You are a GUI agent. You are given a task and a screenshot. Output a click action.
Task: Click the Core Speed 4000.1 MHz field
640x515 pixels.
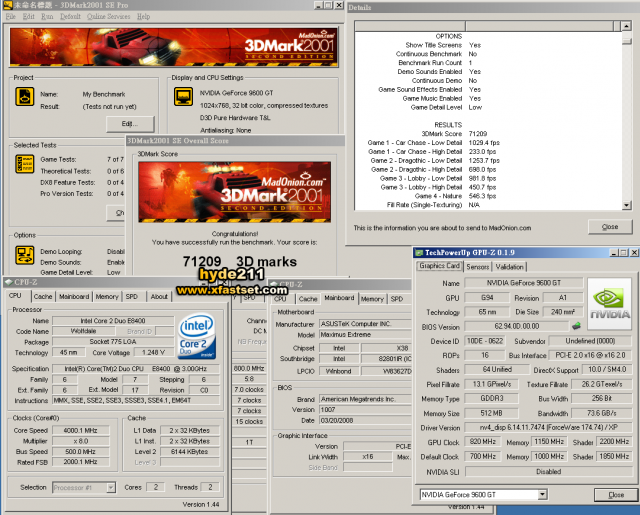(x=80, y=430)
